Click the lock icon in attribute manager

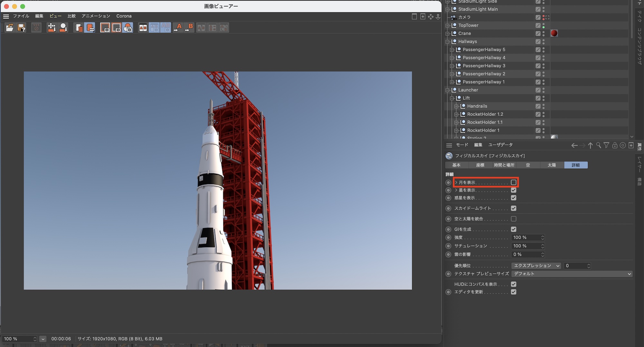(615, 145)
